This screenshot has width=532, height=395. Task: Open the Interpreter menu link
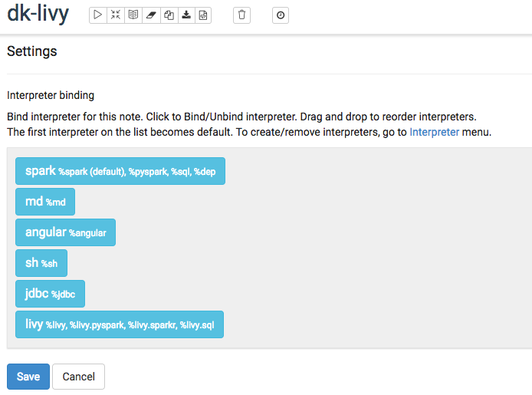(434, 132)
